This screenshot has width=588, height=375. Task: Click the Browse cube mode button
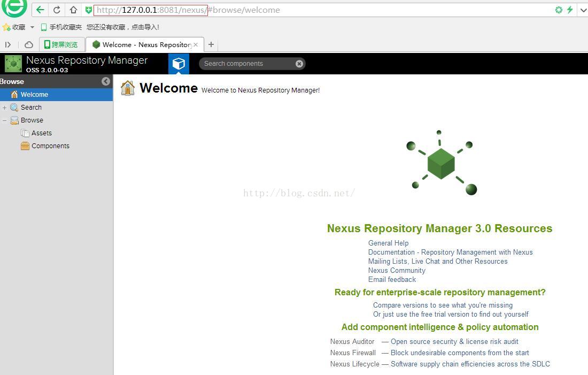point(179,64)
